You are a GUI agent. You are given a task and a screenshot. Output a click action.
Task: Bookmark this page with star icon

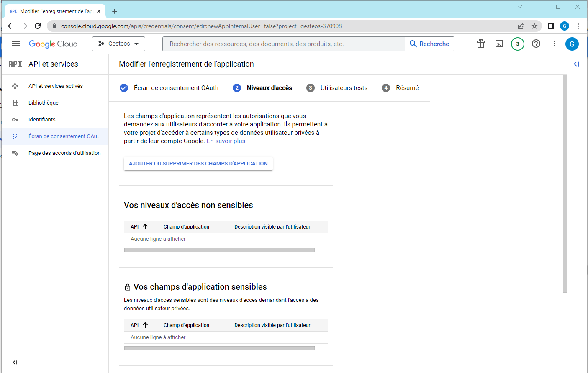point(534,26)
